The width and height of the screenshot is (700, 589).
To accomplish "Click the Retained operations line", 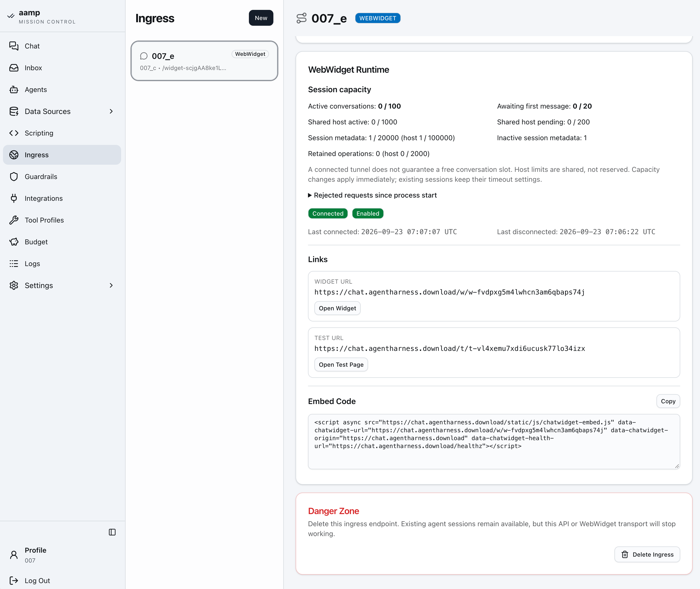I will (369, 154).
